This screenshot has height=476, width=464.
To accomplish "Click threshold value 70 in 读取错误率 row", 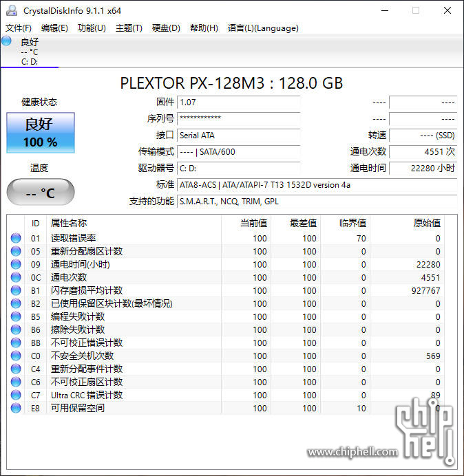I will click(361, 238).
